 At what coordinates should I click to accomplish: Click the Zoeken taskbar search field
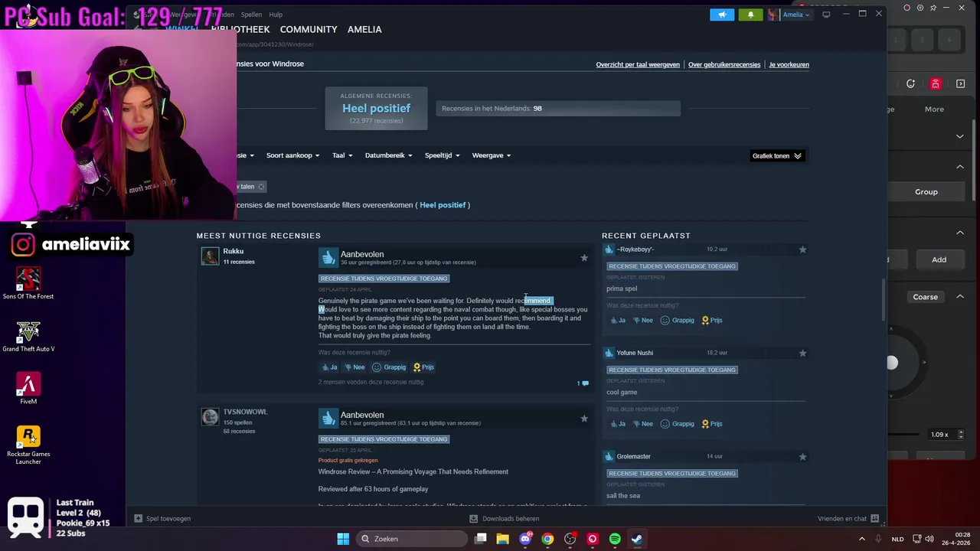(x=413, y=539)
